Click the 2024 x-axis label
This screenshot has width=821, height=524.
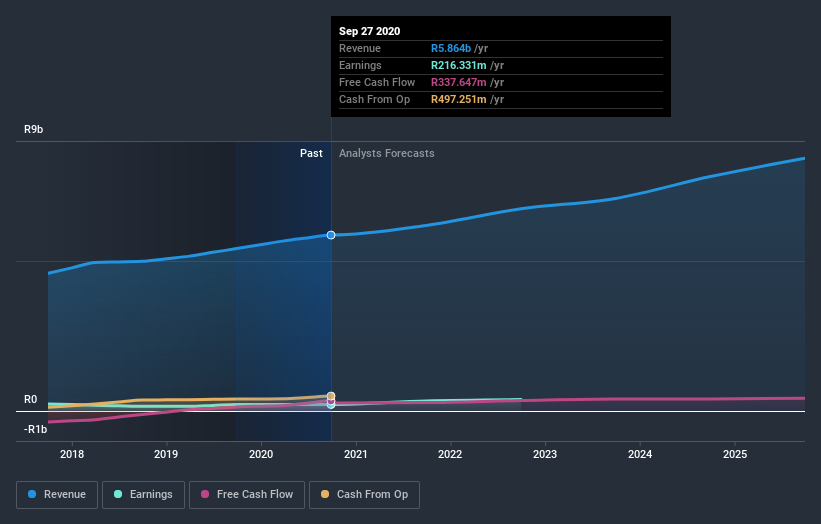640,454
